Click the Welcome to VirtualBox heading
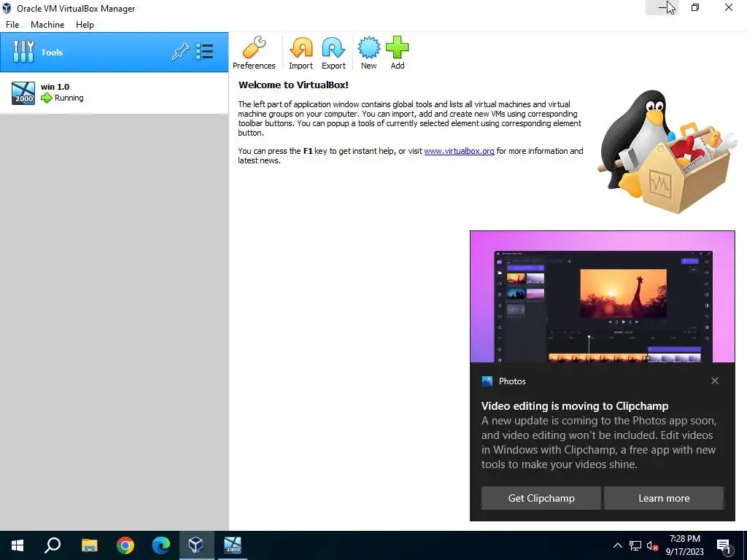Image resolution: width=747 pixels, height=560 pixels. point(293,85)
